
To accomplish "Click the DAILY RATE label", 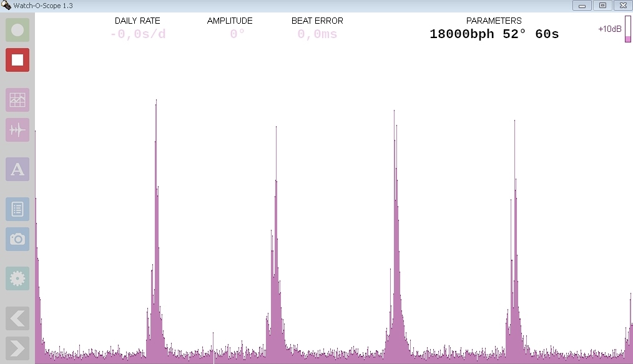I will coord(137,21).
